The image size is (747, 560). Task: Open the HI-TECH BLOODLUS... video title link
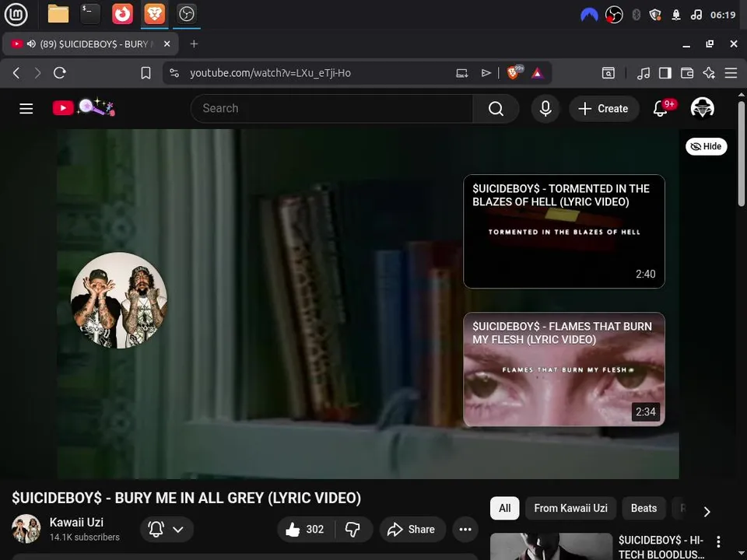pyautogui.click(x=661, y=547)
